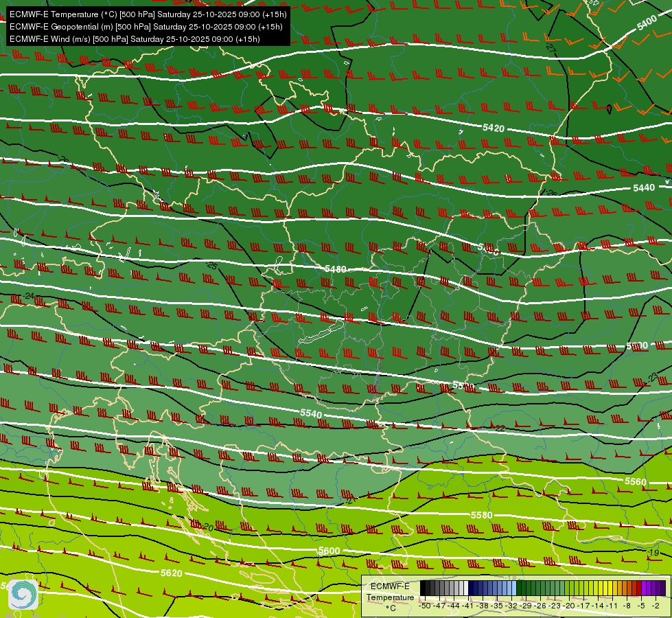
Task: Click the -22 isotherm label on the map
Action: (499, 428)
